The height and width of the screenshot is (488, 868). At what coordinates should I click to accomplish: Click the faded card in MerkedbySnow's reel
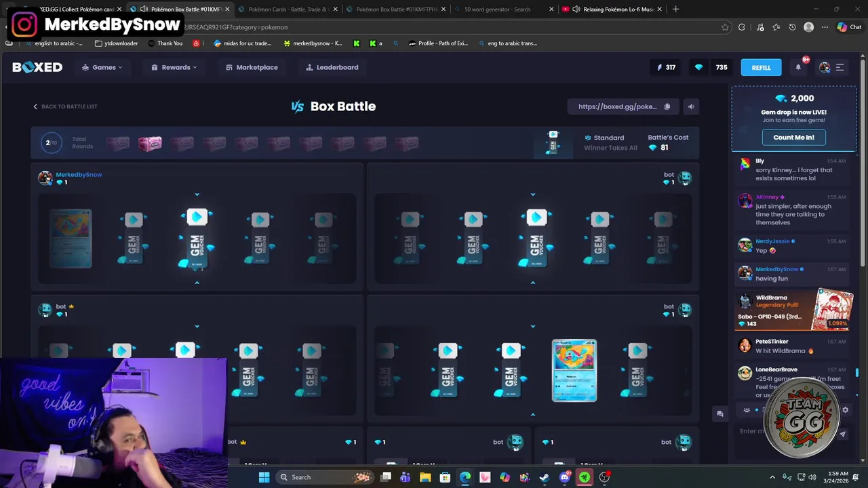(x=71, y=239)
